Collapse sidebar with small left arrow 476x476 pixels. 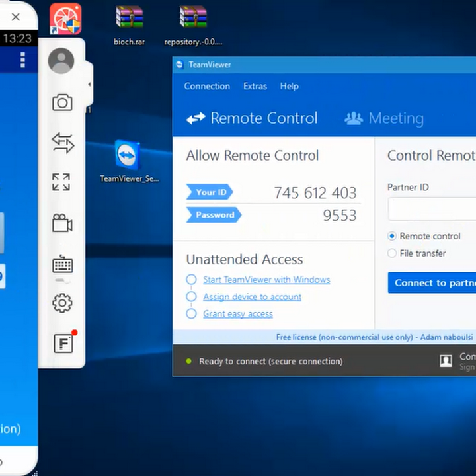tap(89, 84)
